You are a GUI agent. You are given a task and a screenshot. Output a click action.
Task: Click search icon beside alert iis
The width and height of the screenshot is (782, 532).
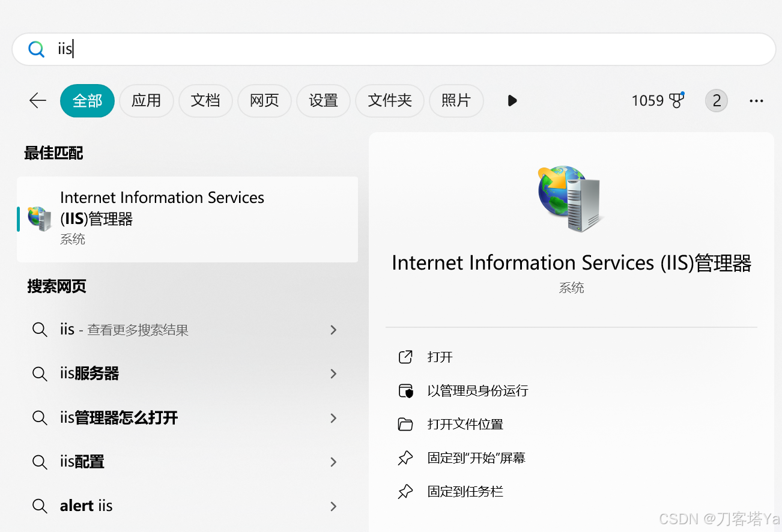(x=40, y=506)
